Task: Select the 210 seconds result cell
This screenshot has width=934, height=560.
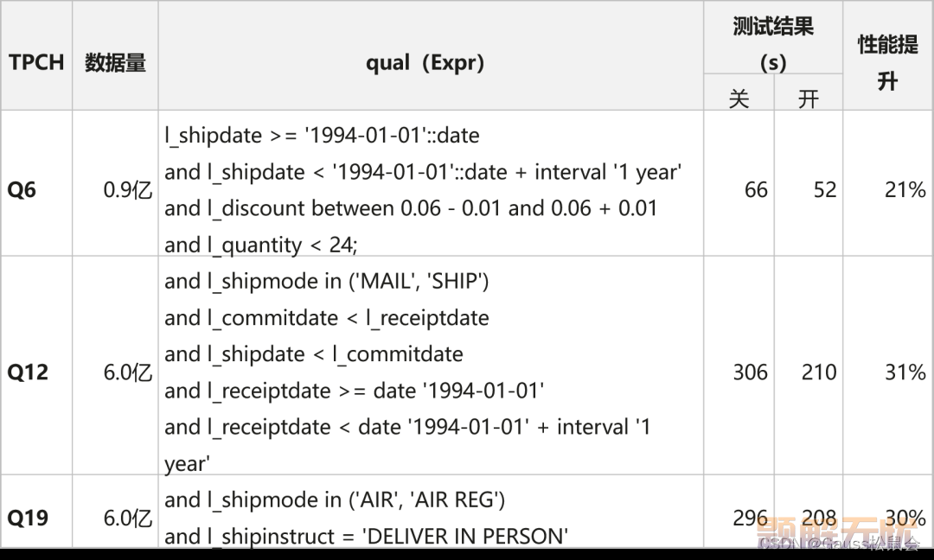Action: click(819, 372)
